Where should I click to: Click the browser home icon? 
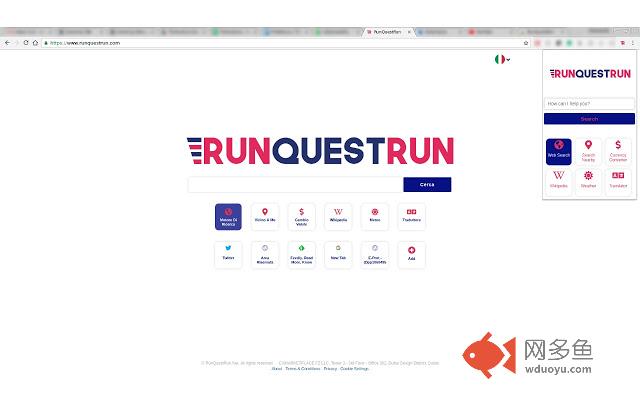pos(36,43)
